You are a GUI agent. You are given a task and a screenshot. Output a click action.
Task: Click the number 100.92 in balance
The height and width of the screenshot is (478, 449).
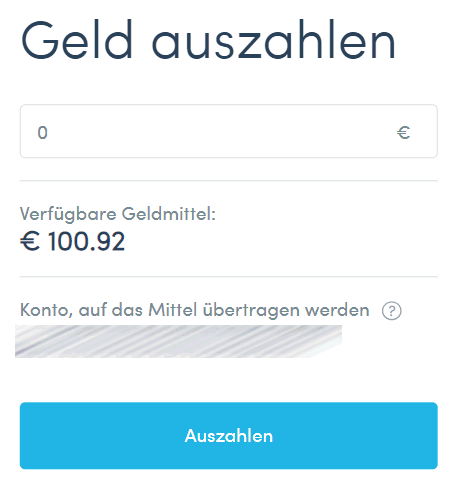[86, 241]
